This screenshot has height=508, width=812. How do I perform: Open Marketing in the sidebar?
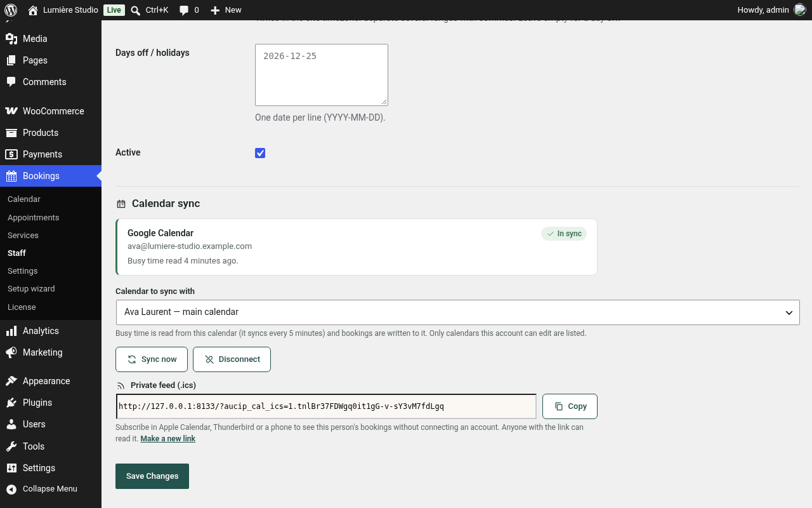pyautogui.click(x=51, y=352)
